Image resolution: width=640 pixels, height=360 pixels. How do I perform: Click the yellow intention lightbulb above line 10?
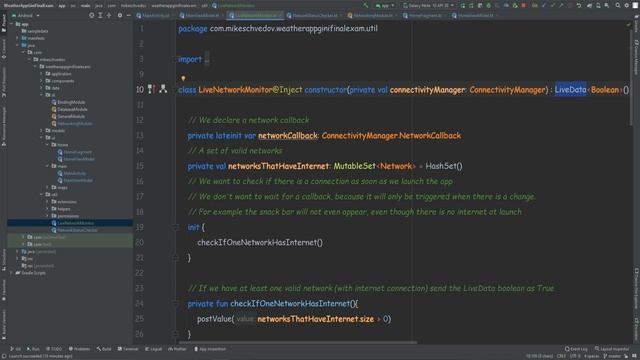(183, 78)
